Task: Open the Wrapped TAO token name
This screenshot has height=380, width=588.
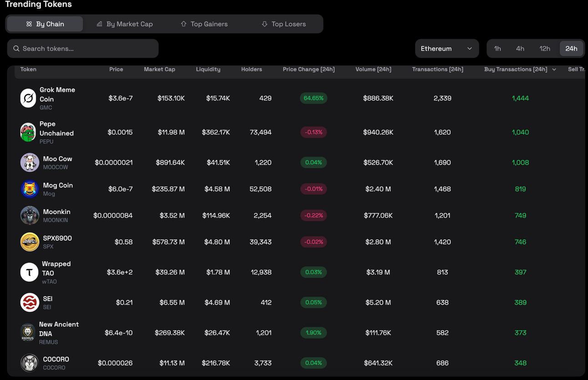Action: pos(56,269)
